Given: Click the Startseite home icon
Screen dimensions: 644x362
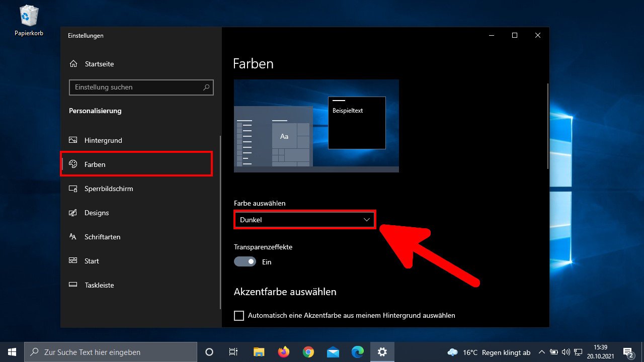Looking at the screenshot, I should coord(73,64).
